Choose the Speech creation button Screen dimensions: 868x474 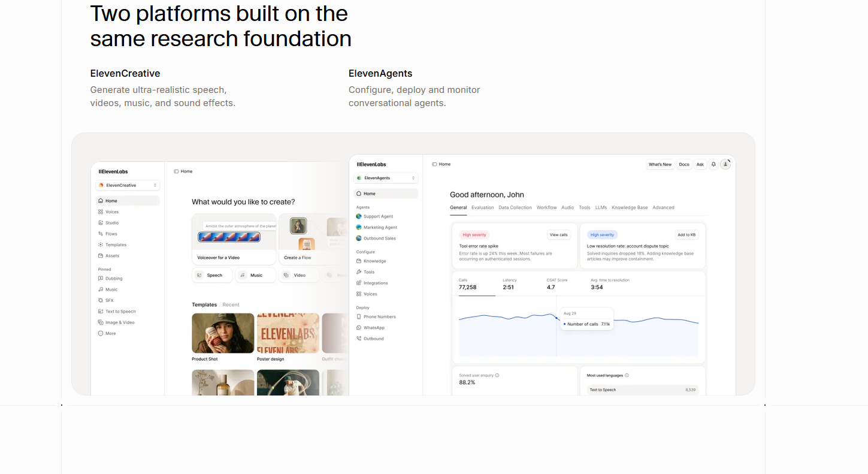(x=213, y=275)
